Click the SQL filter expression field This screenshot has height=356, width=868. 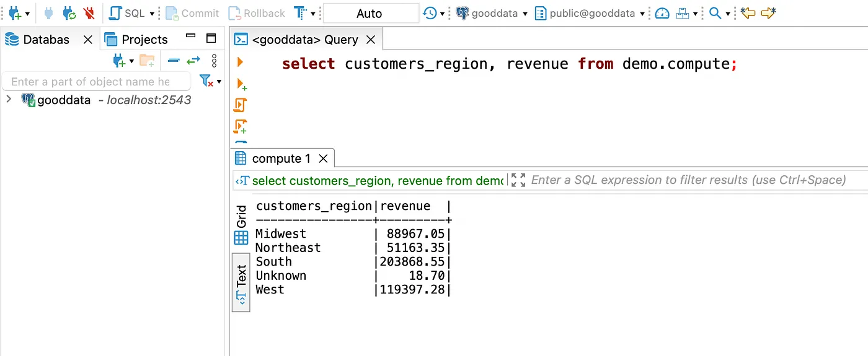point(688,180)
